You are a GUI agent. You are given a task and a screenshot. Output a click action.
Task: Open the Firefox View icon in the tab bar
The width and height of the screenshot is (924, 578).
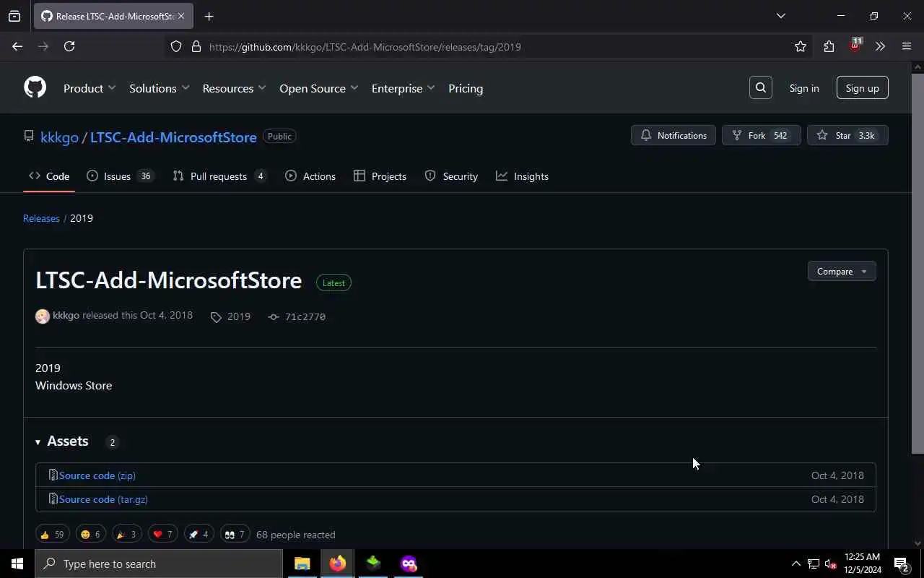coord(14,16)
